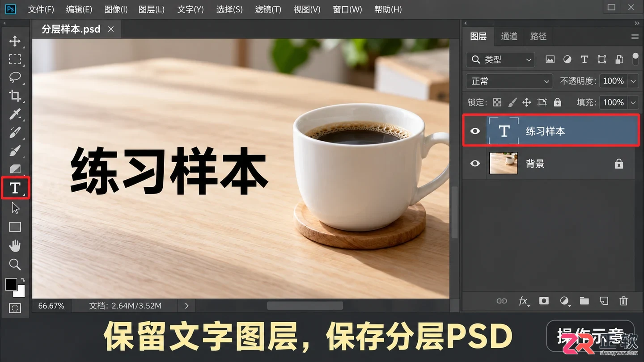
Task: Hide the 背景 layer
Action: tap(475, 164)
